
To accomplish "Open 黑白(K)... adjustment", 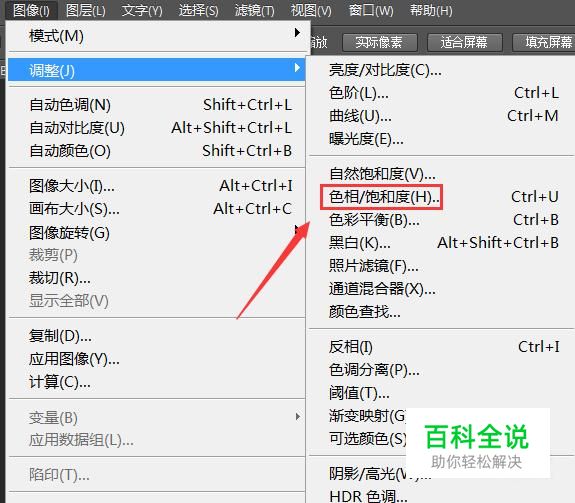I will [442, 243].
